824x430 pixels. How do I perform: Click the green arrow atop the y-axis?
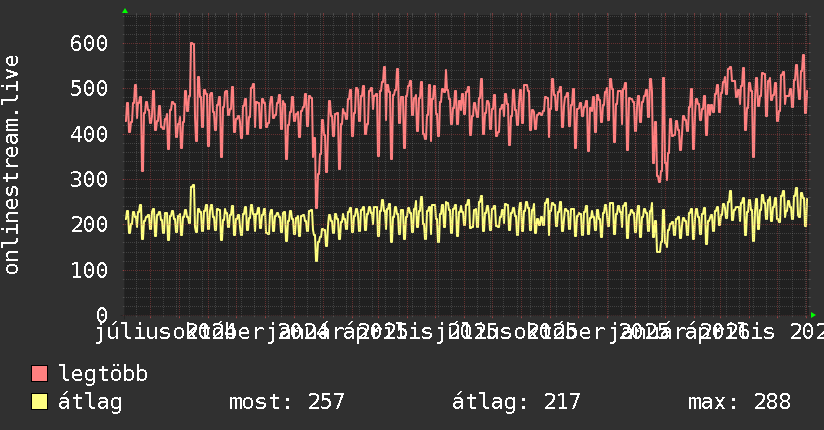(x=125, y=11)
